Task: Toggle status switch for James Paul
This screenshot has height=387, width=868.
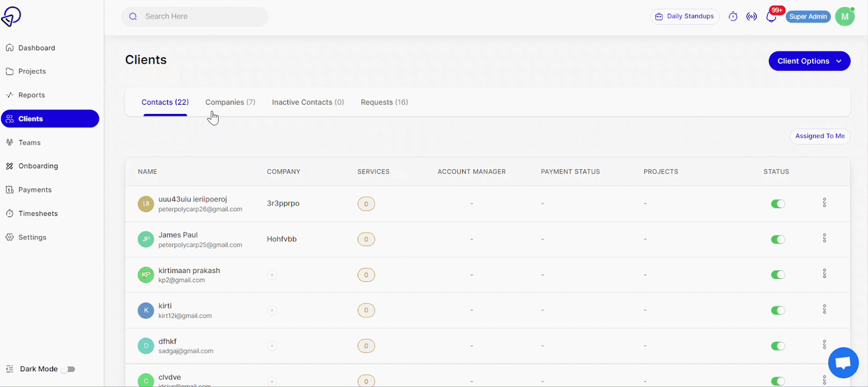Action: pos(778,239)
